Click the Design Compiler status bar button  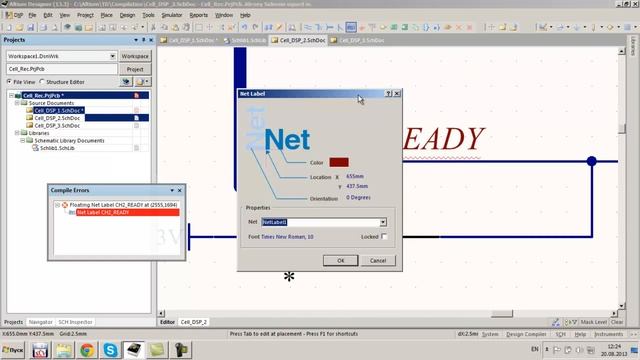pos(526,334)
